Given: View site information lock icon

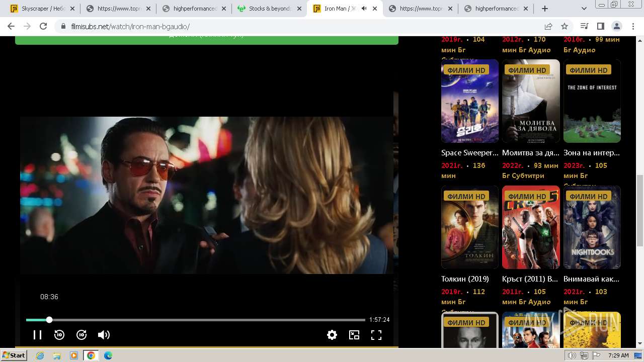Looking at the screenshot, I should pyautogui.click(x=63, y=26).
